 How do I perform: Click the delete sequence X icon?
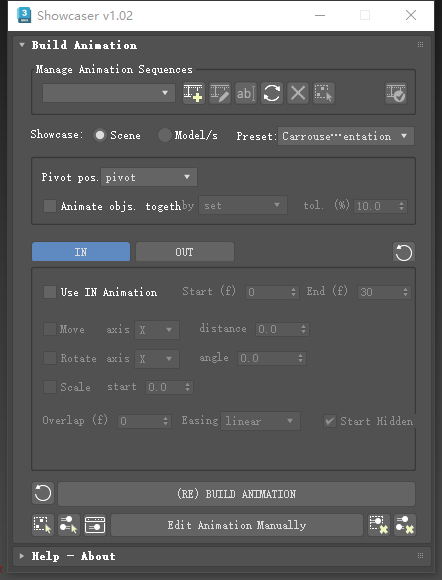[x=298, y=93]
